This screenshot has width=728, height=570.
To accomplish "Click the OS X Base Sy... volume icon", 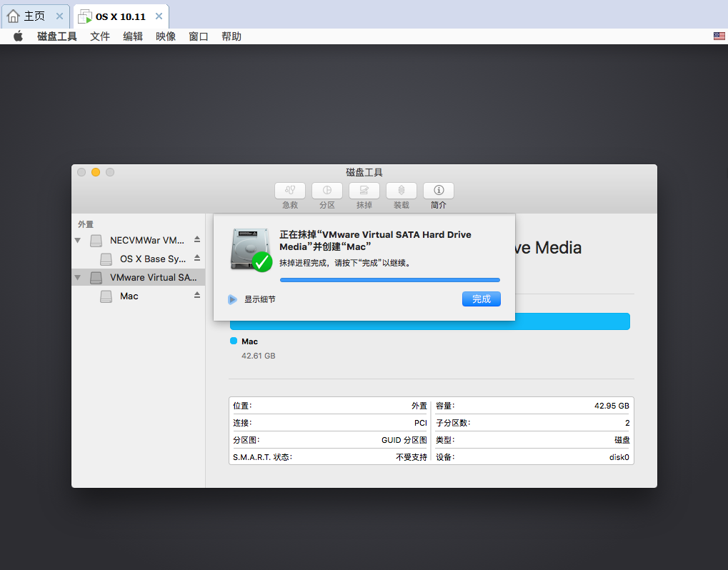I will tap(106, 259).
